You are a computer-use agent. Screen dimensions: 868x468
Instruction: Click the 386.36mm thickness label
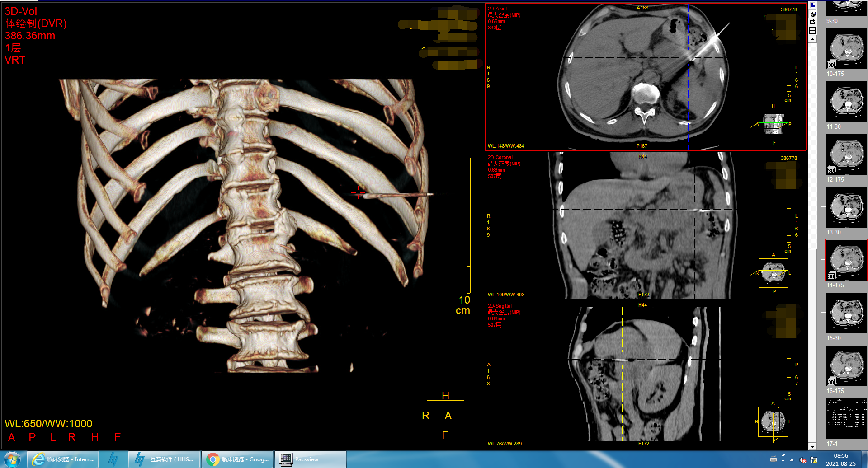[30, 36]
